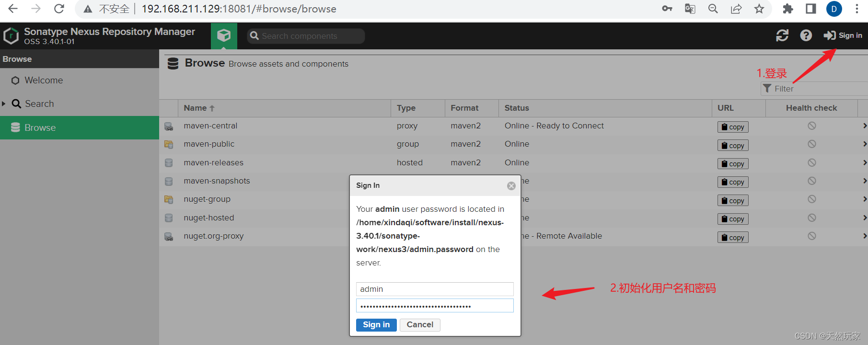Toggle the browser side panel icon

pos(811,9)
